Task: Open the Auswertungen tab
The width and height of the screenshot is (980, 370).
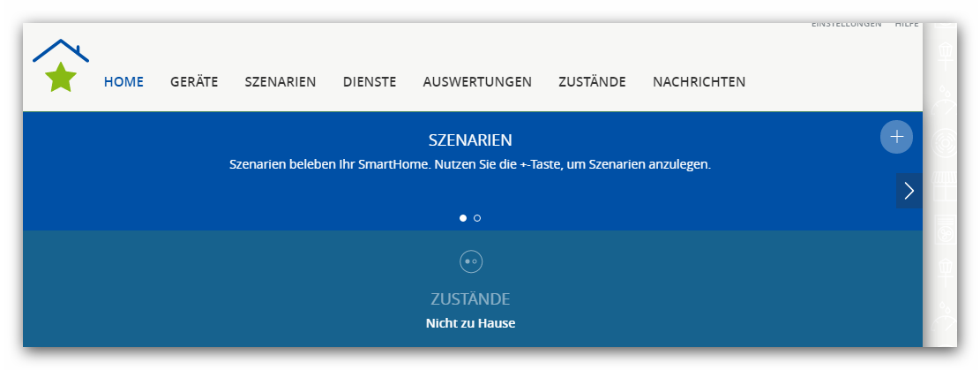Action: (x=477, y=82)
